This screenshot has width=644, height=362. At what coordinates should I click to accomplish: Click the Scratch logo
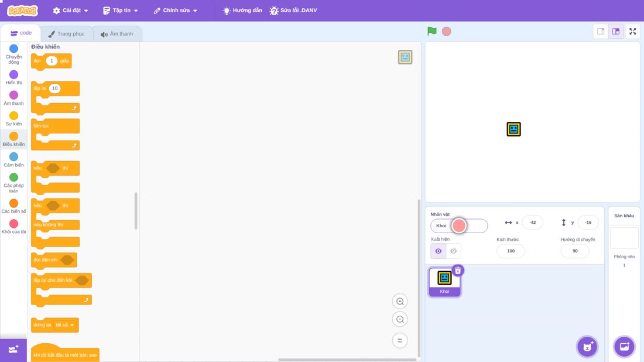pos(23,11)
